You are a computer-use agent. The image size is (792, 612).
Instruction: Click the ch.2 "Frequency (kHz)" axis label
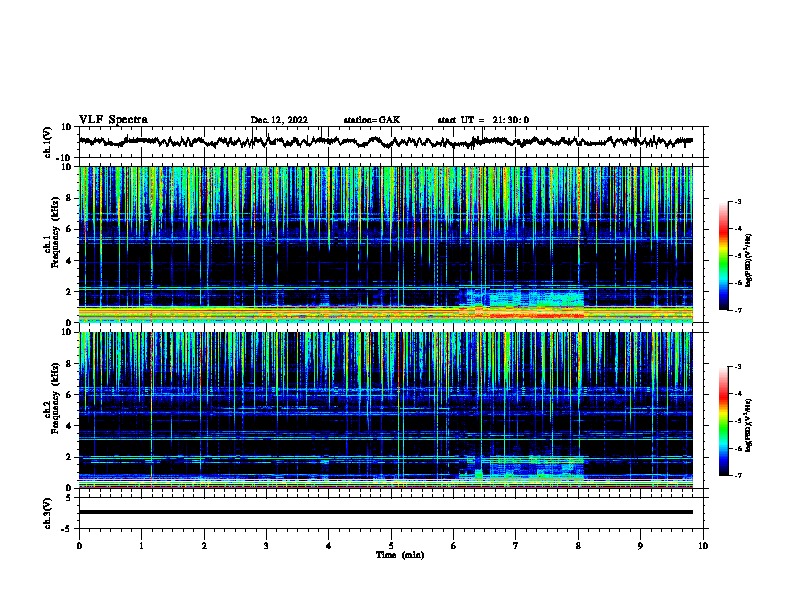tap(55, 398)
